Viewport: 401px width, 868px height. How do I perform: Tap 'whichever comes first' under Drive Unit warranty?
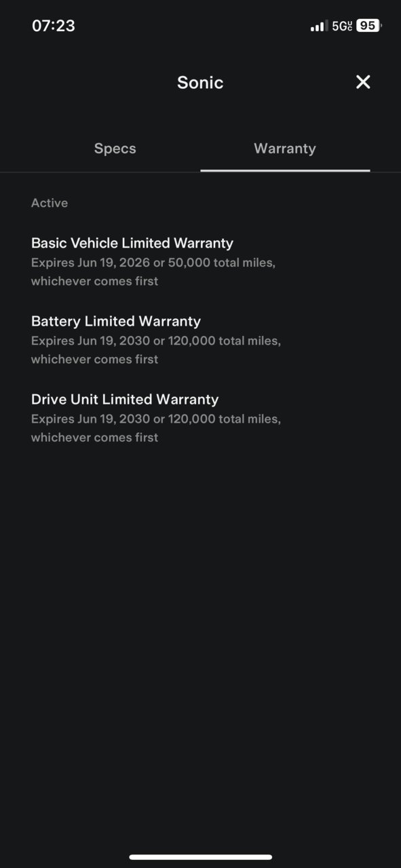pyautogui.click(x=94, y=437)
